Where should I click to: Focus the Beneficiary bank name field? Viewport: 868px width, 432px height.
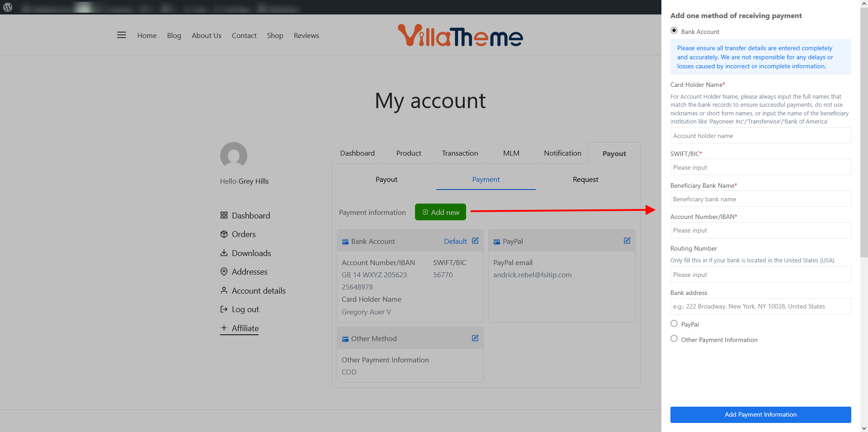[x=760, y=199]
